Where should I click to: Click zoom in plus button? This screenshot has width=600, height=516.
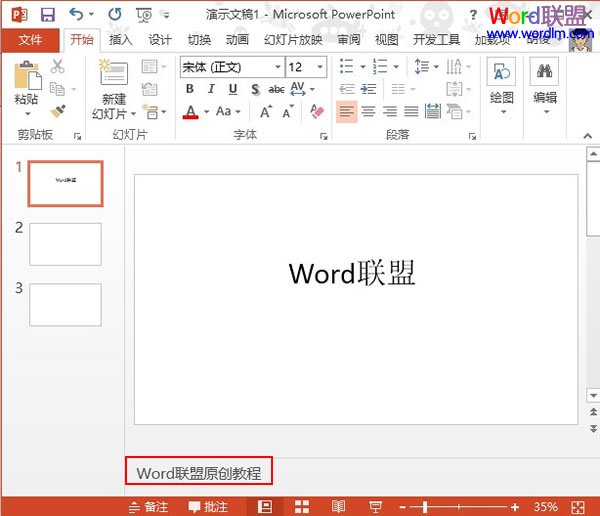pyautogui.click(x=515, y=507)
